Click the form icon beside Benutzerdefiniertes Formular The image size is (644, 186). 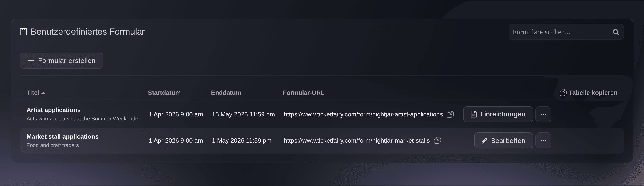coord(23,32)
